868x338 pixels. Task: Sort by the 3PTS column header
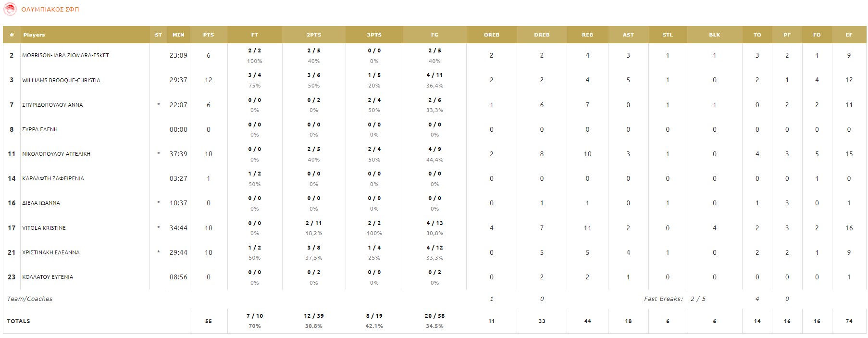pyautogui.click(x=374, y=35)
